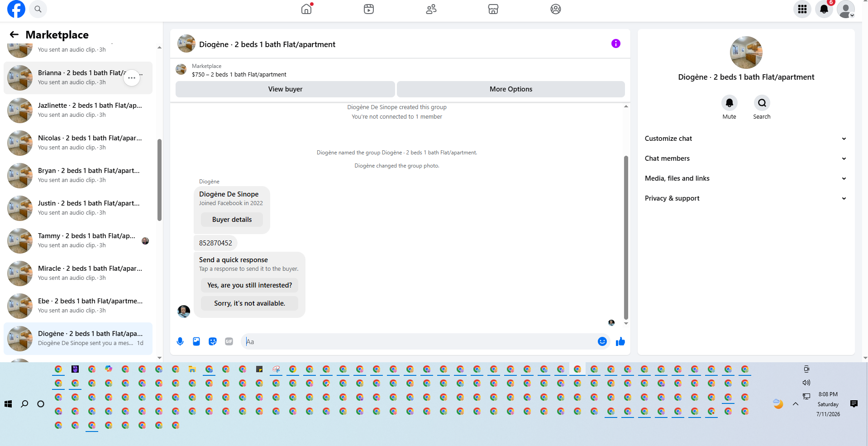Expand Media, files and links section
The width and height of the screenshot is (868, 446).
746,178
